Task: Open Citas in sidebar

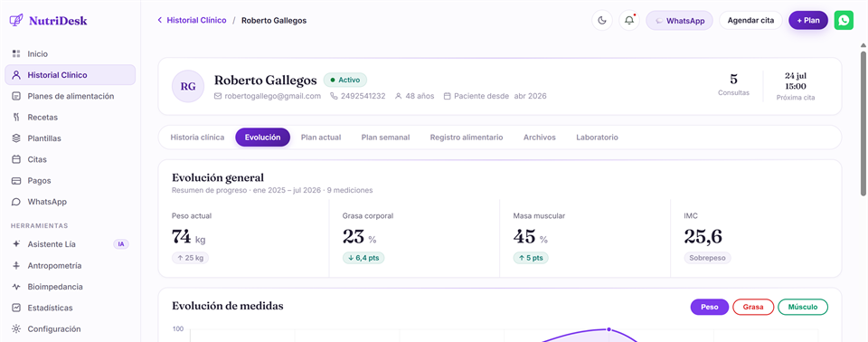Action: [x=70, y=159]
